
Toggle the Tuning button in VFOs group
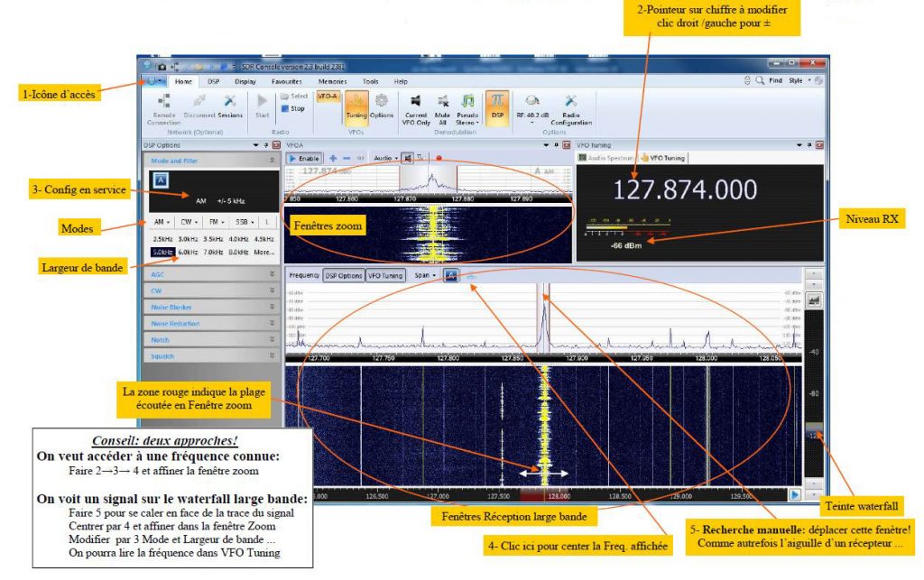(x=356, y=106)
